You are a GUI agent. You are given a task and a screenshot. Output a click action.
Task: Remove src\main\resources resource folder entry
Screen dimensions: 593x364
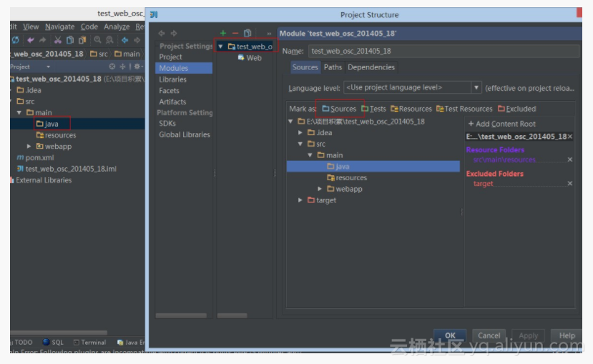pos(570,159)
